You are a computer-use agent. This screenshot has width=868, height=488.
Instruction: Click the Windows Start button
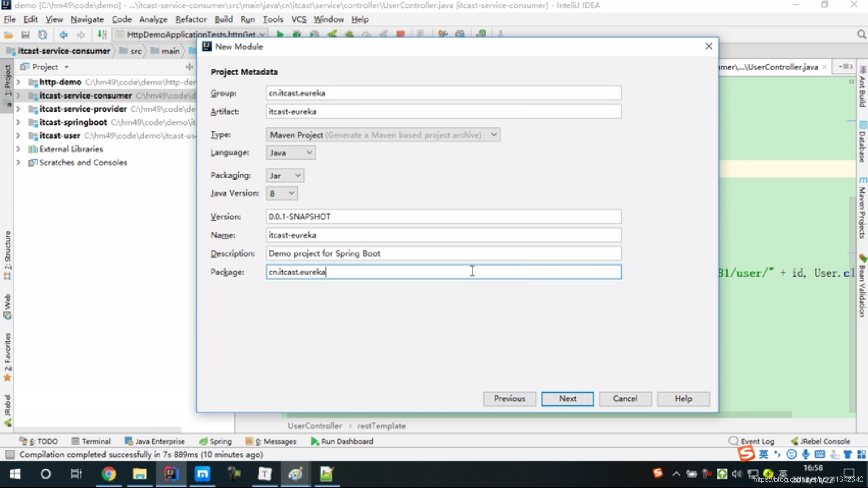tap(15, 474)
